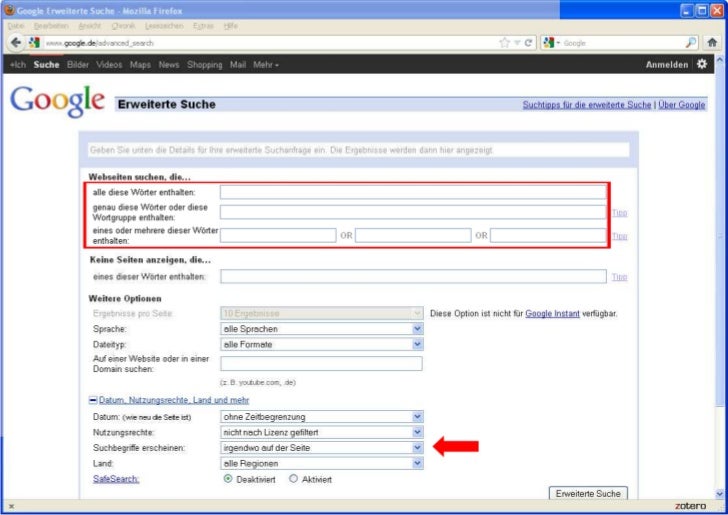Open Suchtipps für die erweiterte Suche link
The image size is (728, 515).
click(587, 105)
